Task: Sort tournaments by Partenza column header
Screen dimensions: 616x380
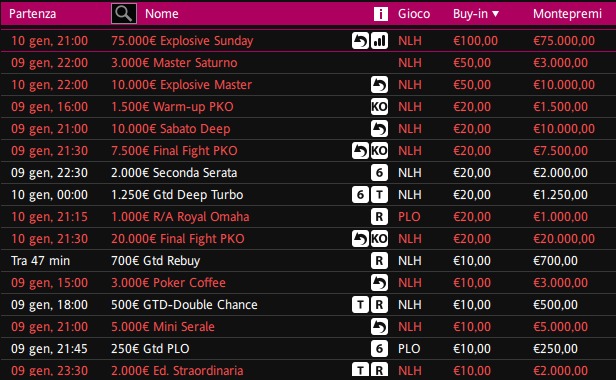Action: [x=33, y=14]
